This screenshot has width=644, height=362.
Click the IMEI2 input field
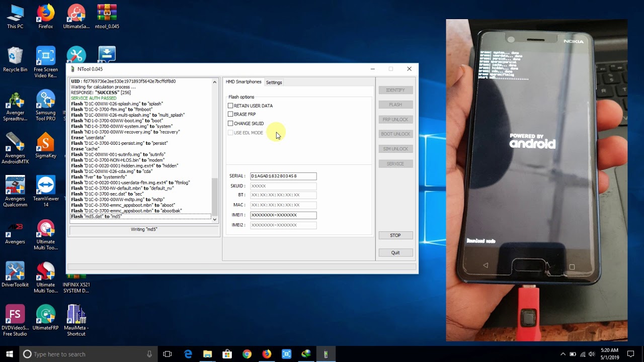(283, 225)
